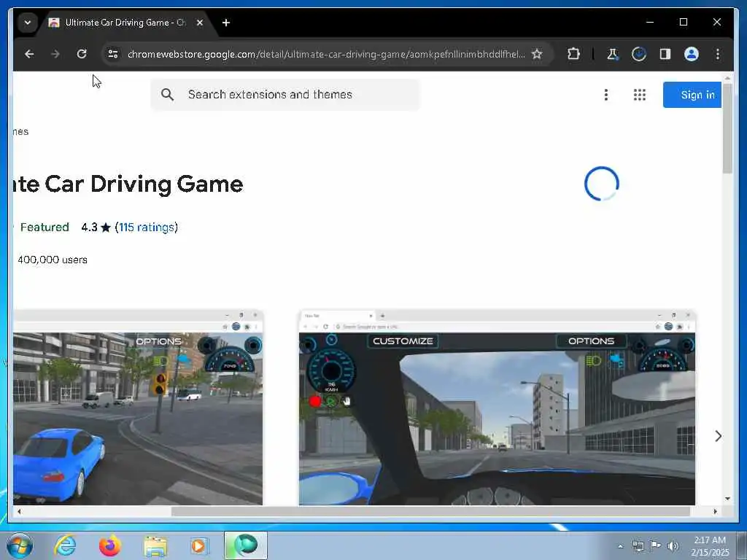Screen dimensions: 747x560
Task: Click the '400,000 users' text
Action: pos(53,260)
